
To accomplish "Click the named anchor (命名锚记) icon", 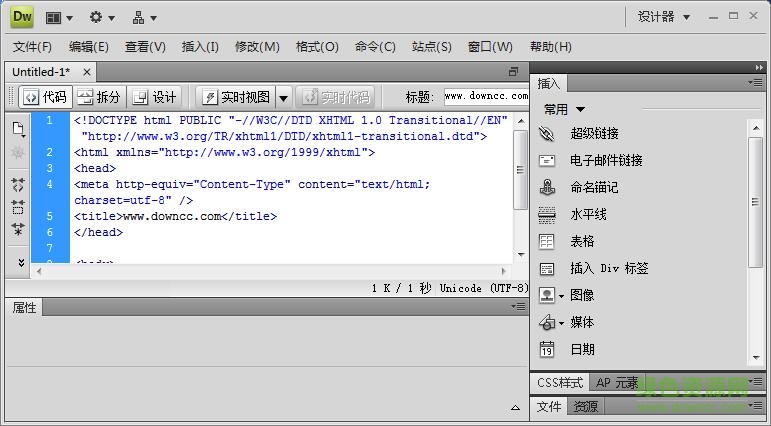I will (547, 187).
